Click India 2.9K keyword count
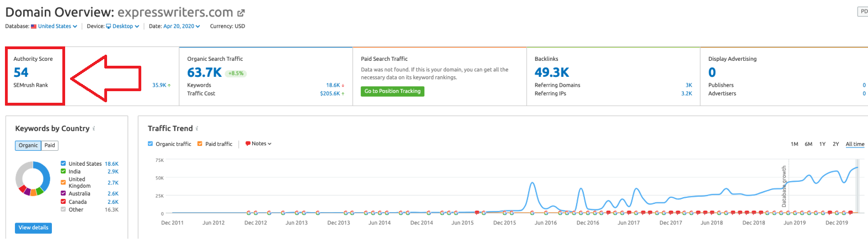 (x=113, y=172)
